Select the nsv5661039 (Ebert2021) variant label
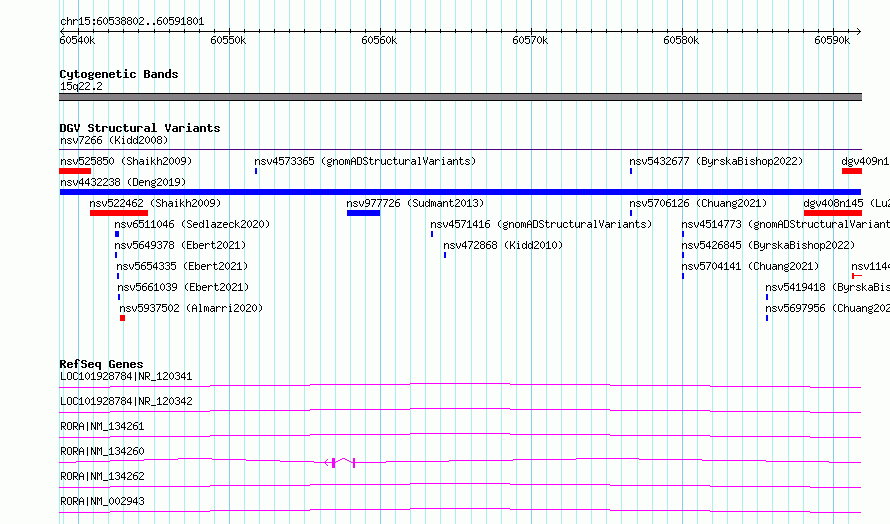The height and width of the screenshot is (524, 890). 183,287
